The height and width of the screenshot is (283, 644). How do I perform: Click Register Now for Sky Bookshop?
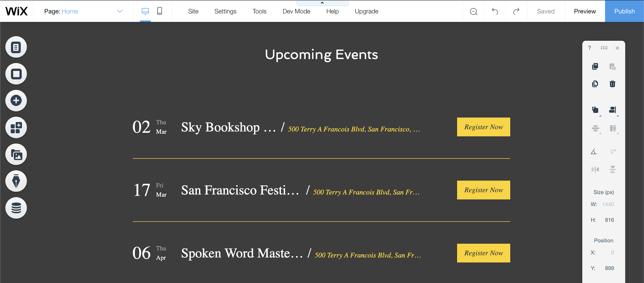[x=484, y=127]
